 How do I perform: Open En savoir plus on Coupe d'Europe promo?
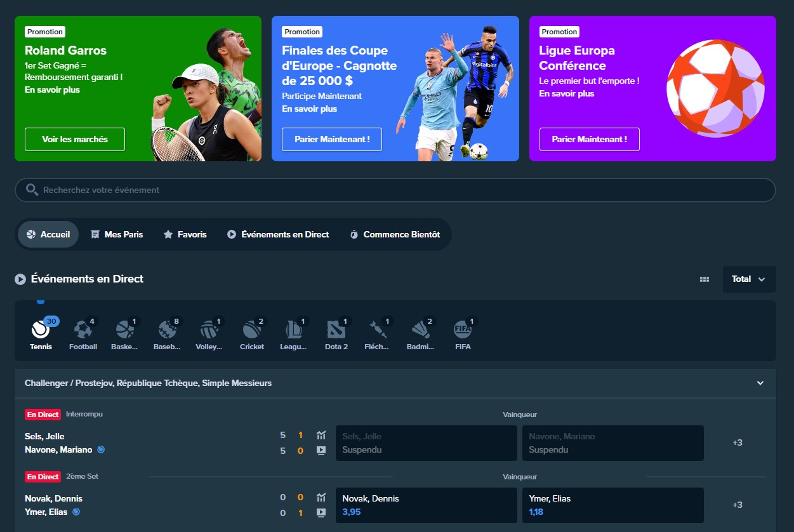point(310,109)
